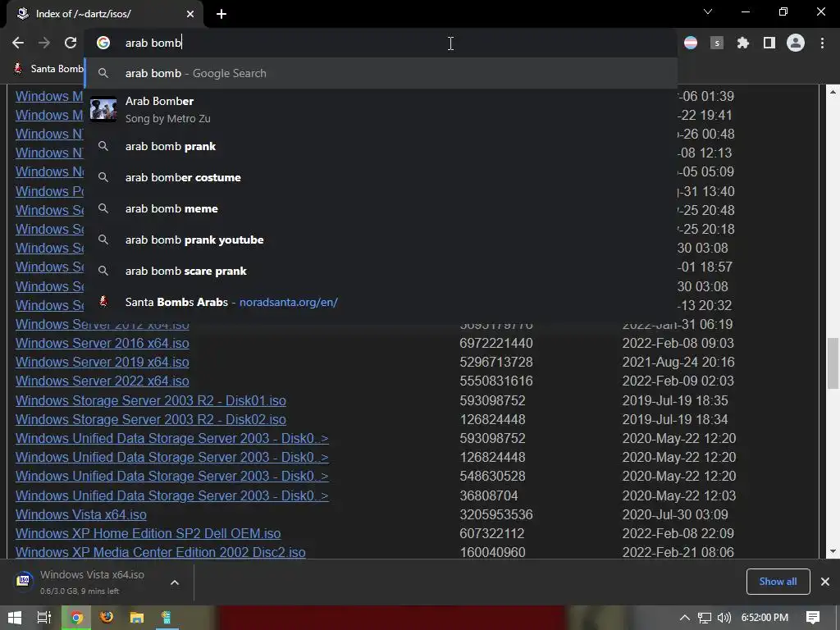The height and width of the screenshot is (630, 840).
Task: Open Windows Server 2019 x64.iso link
Action: [103, 362]
